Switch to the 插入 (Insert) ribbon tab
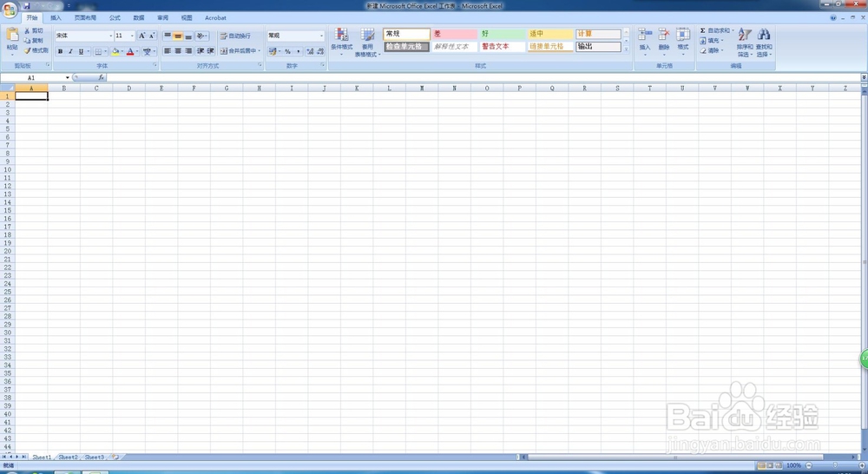The image size is (868, 474). click(x=56, y=17)
